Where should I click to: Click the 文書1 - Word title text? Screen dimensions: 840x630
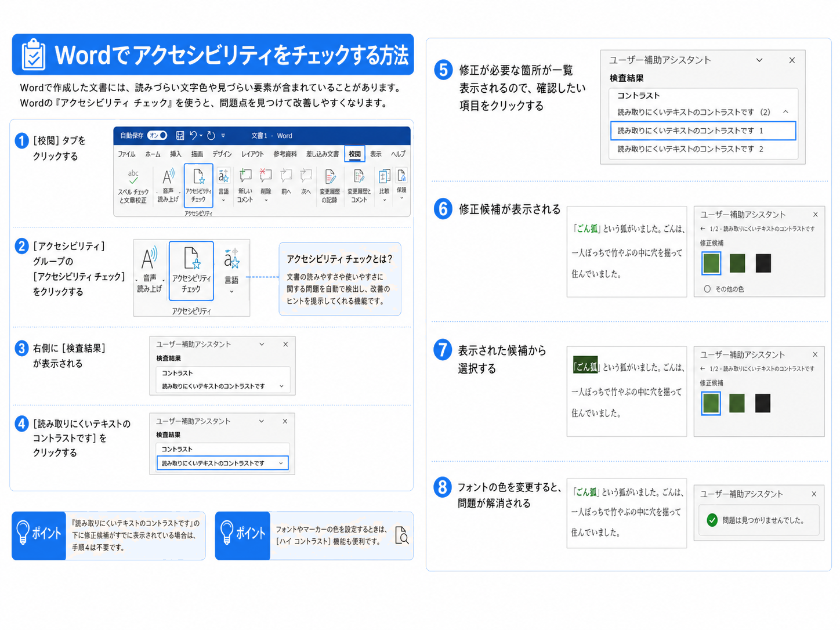271,136
